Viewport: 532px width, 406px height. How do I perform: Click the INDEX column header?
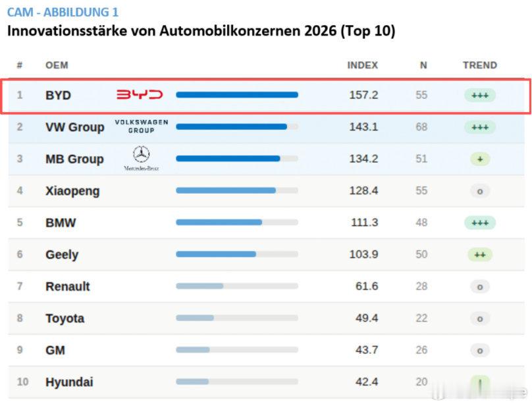pyautogui.click(x=362, y=65)
